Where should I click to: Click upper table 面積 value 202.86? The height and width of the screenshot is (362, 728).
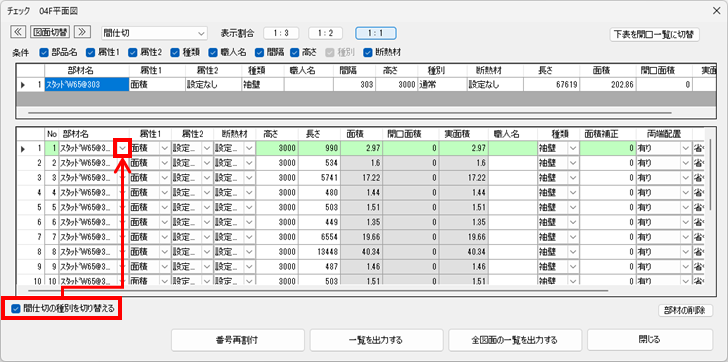pos(608,85)
